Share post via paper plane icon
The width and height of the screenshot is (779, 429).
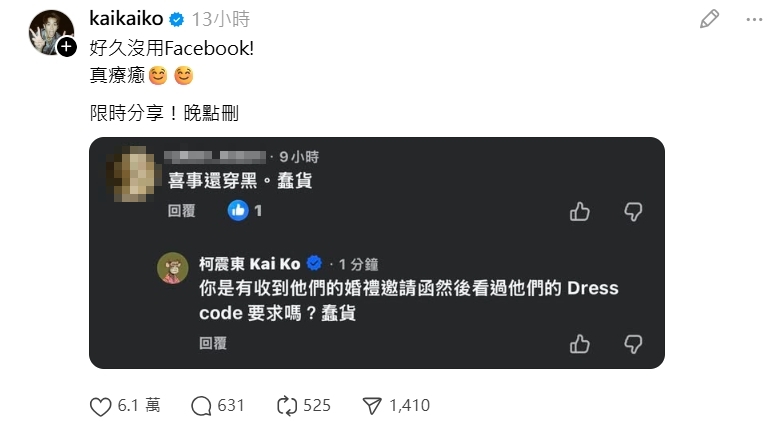pyautogui.click(x=372, y=406)
